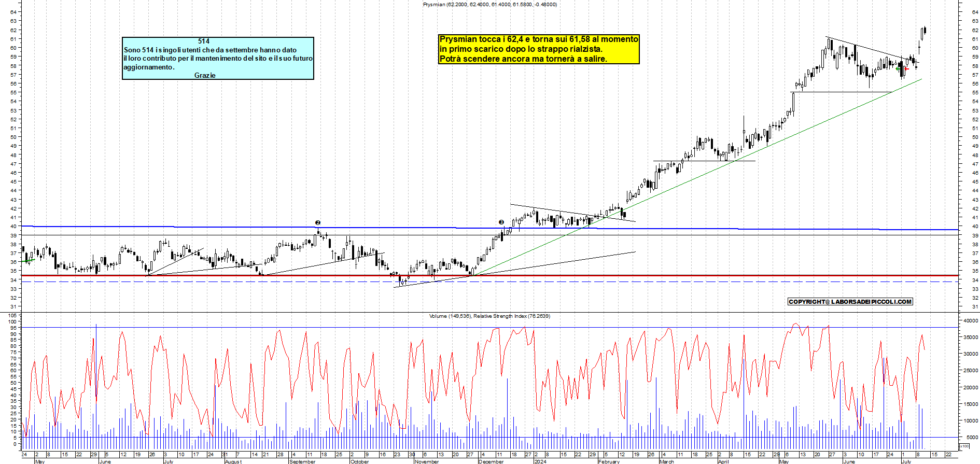Click the line starting 'Sono 514 i singoli utenti'
The image size is (980, 464).
(210, 50)
